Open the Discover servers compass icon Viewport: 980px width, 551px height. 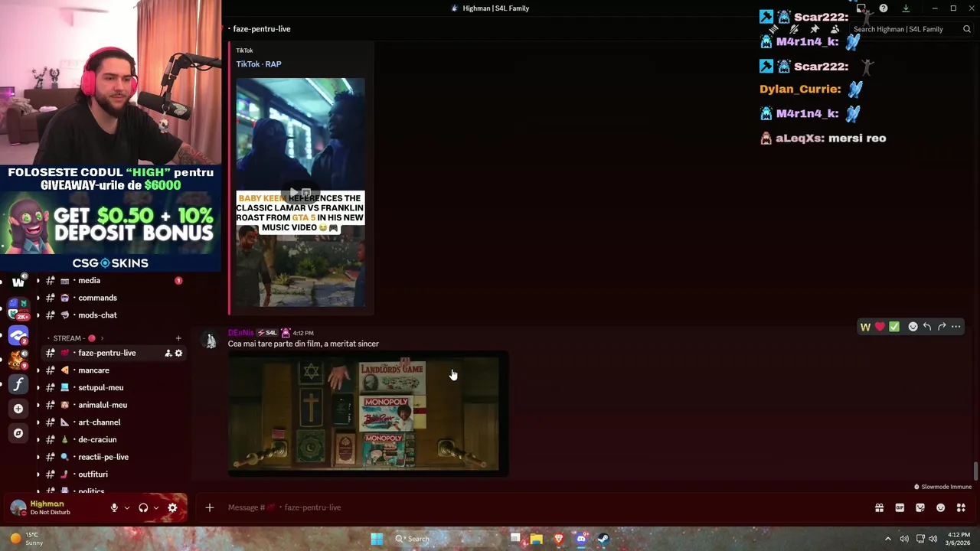18,433
